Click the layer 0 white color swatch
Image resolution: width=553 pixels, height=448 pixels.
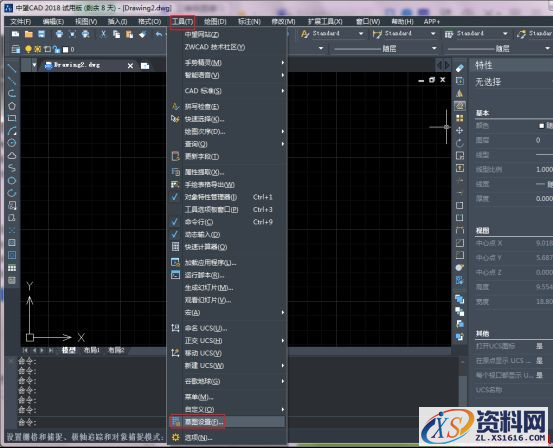65,50
